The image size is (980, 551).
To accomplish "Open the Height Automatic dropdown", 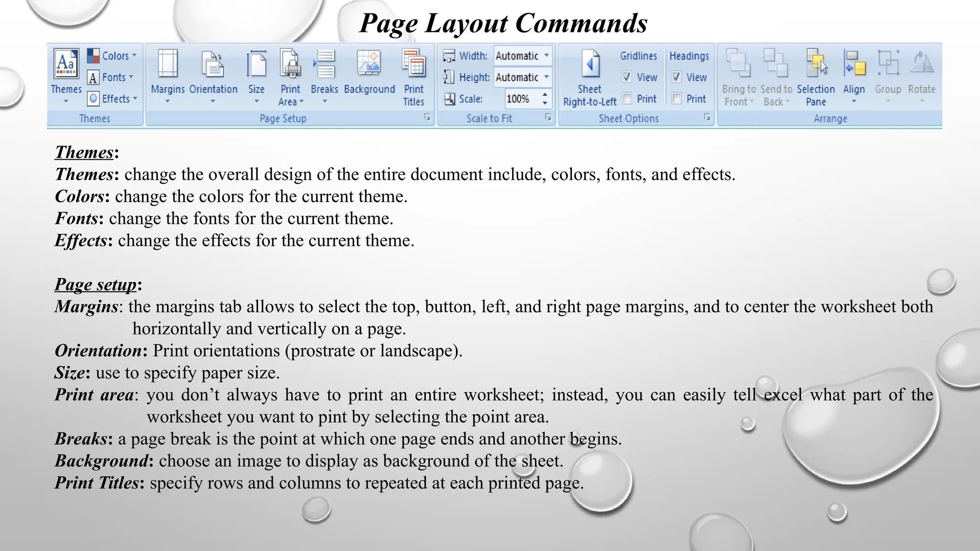I will coord(546,77).
